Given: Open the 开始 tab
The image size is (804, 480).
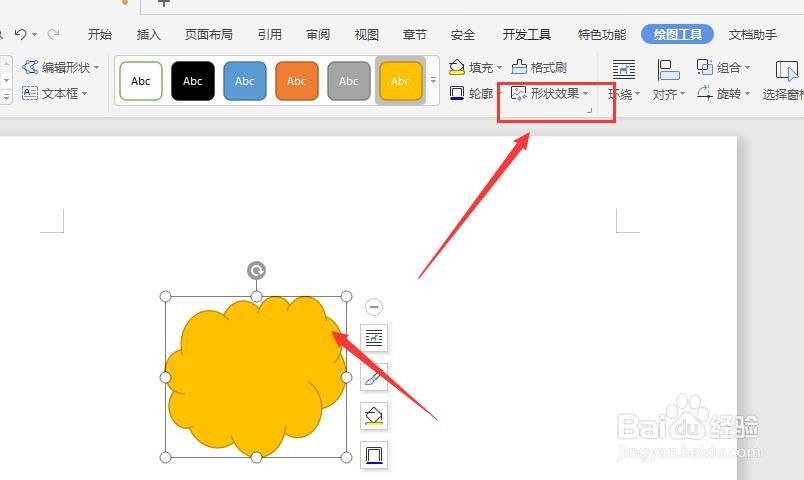Looking at the screenshot, I should pyautogui.click(x=99, y=34).
